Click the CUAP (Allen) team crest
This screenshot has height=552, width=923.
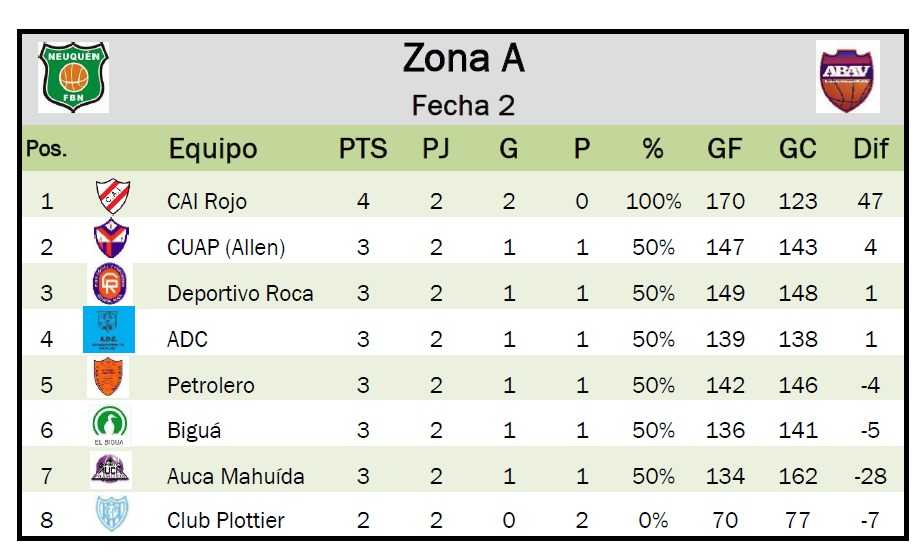point(110,241)
